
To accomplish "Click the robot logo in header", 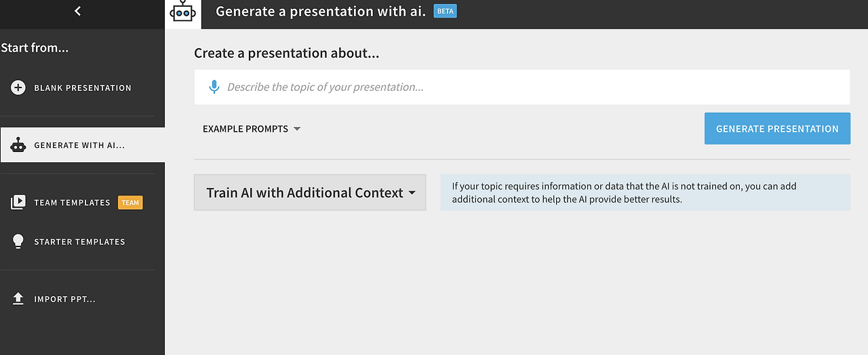I will [182, 12].
